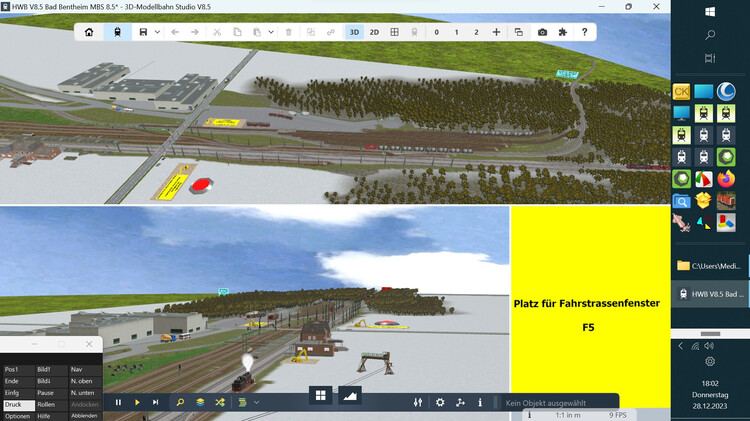The image size is (750, 421).
Task: Select the cut scissors icon
Action: tap(217, 32)
